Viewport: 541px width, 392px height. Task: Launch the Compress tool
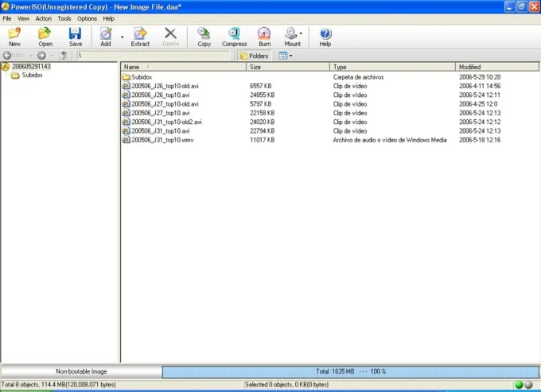point(234,37)
